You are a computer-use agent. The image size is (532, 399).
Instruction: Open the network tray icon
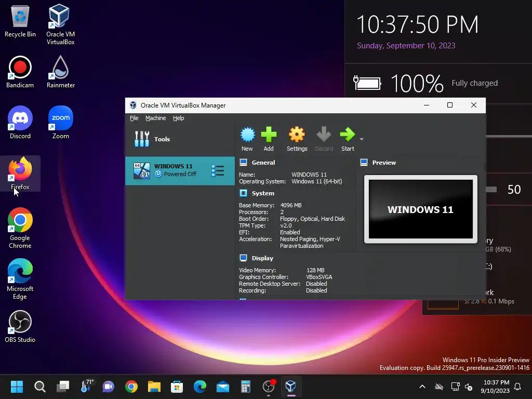point(455,387)
